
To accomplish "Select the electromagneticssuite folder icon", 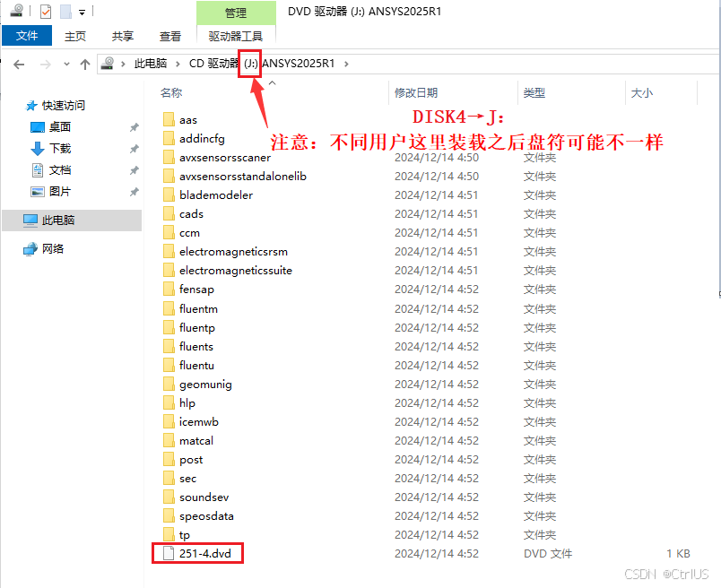I will (169, 271).
